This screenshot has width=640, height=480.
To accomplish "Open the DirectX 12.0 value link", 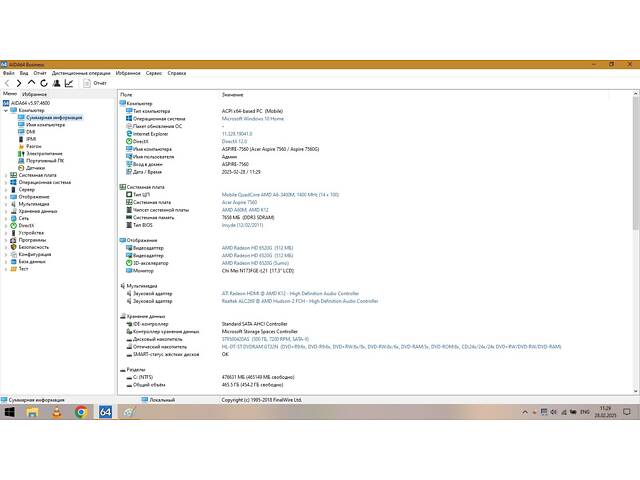I will 234,142.
